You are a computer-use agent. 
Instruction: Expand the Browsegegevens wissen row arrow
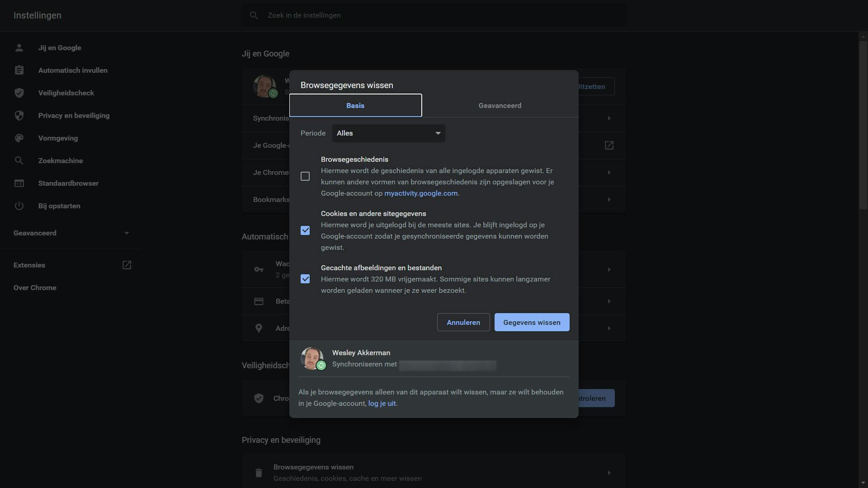[x=609, y=473]
